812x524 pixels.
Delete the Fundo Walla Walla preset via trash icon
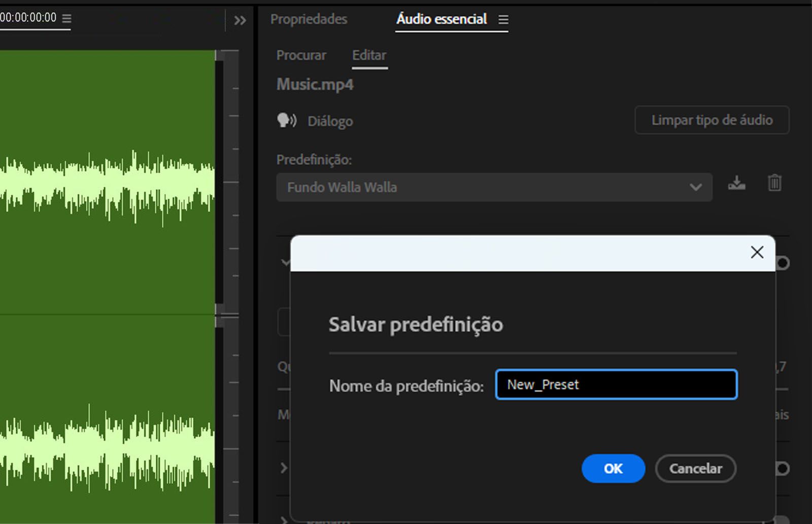(774, 184)
